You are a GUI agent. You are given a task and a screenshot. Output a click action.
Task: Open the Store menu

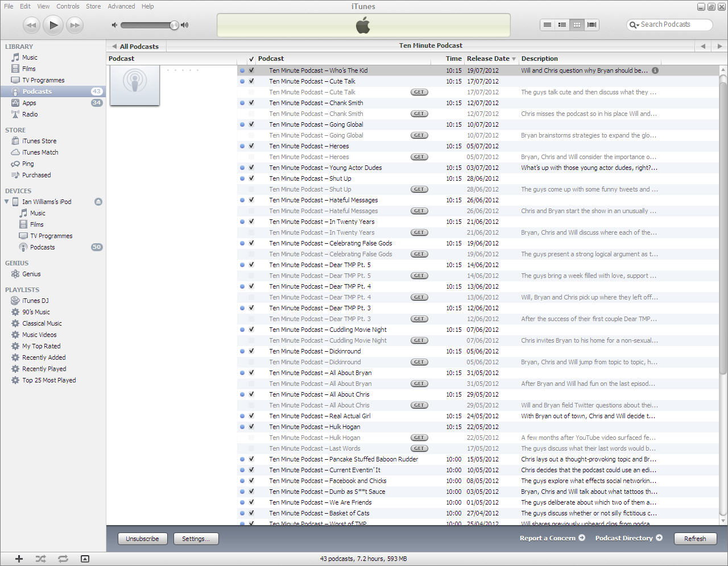coord(93,6)
